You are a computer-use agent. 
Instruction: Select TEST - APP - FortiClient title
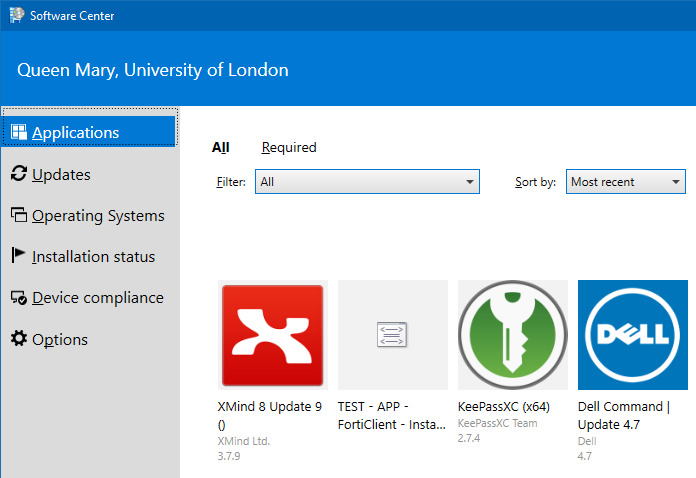coord(392,415)
